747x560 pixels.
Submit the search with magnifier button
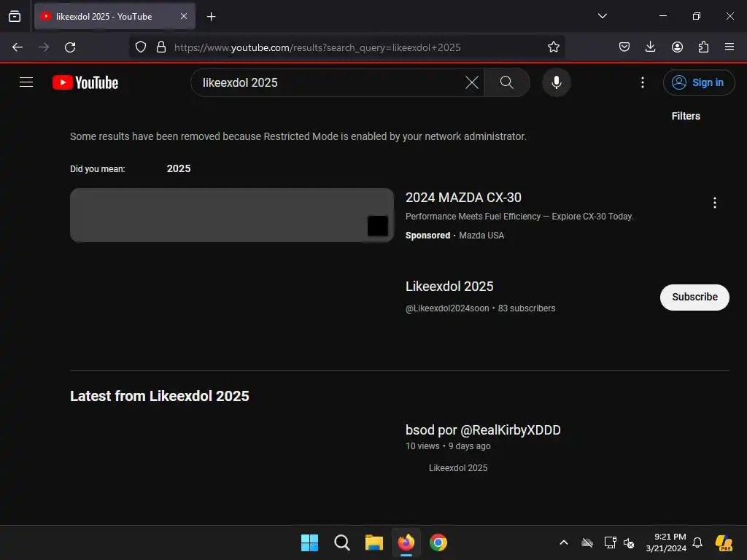pyautogui.click(x=507, y=82)
